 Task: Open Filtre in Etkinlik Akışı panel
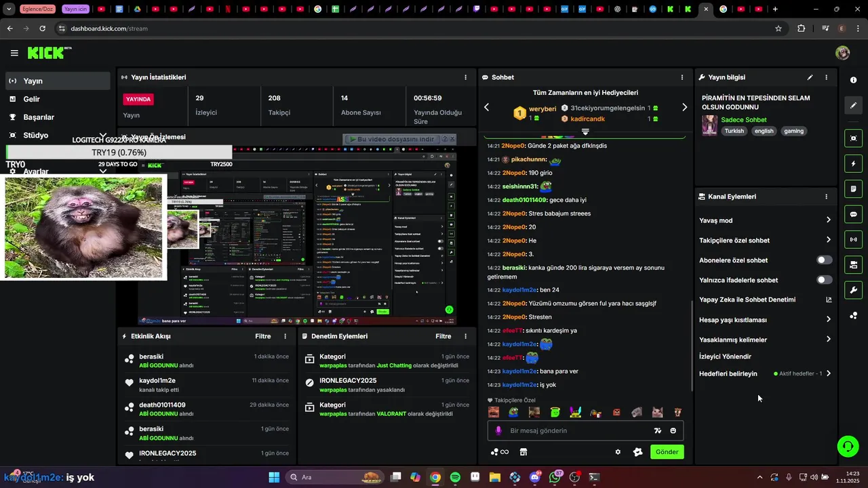coord(262,336)
